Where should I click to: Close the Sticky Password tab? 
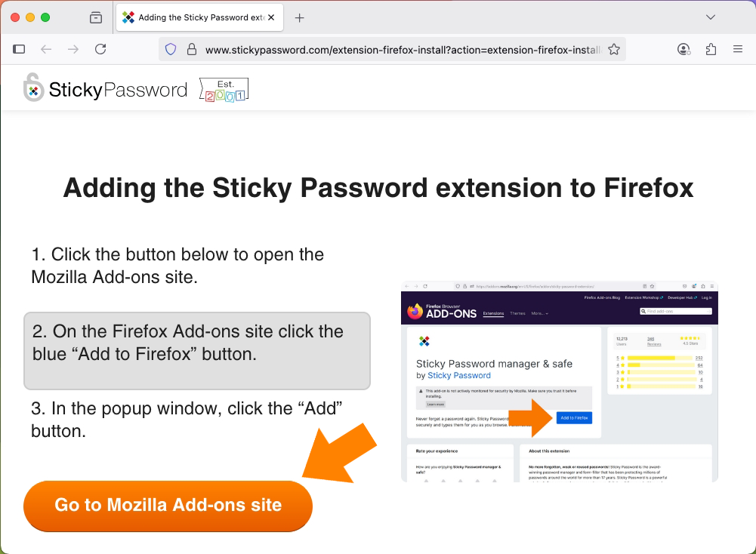point(271,17)
